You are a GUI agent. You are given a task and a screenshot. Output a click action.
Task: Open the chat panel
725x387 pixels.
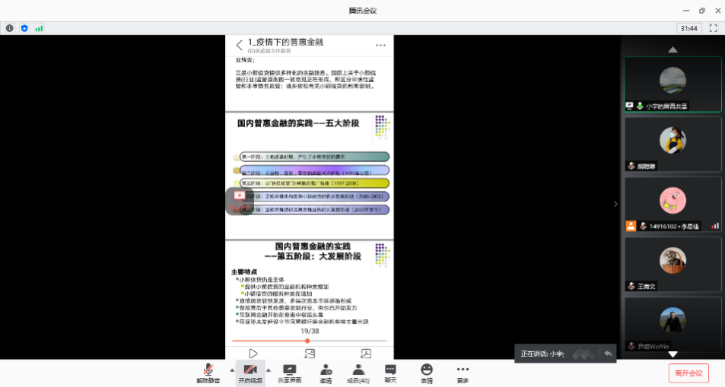(391, 373)
